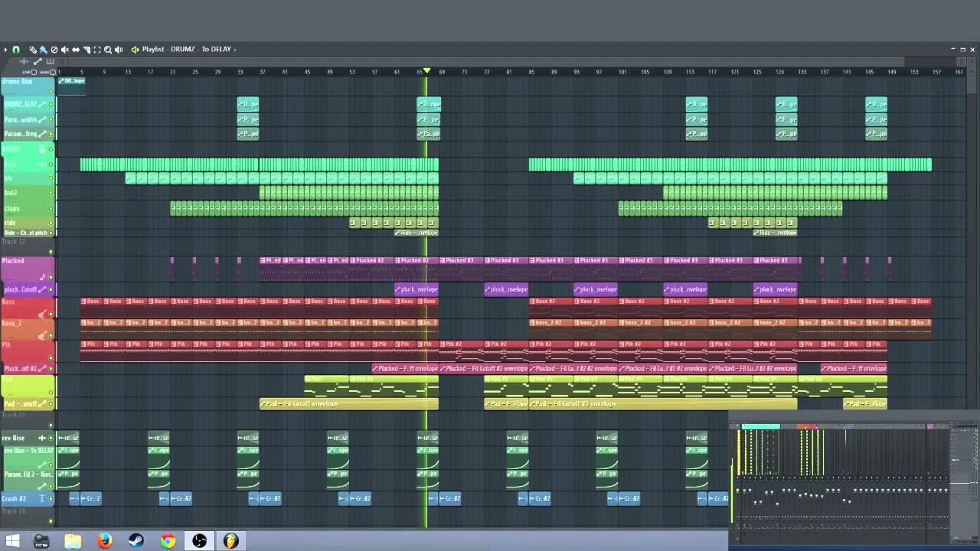Mute the Crash #2 track
Image resolution: width=980 pixels, height=551 pixels.
[51, 499]
